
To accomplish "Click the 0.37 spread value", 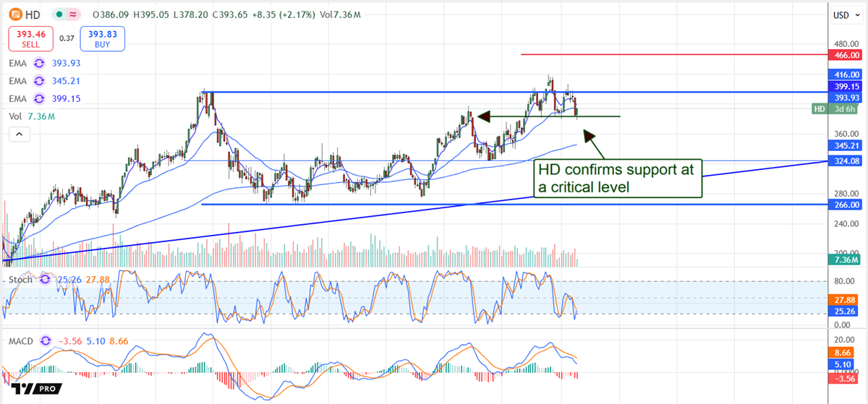I will (67, 38).
